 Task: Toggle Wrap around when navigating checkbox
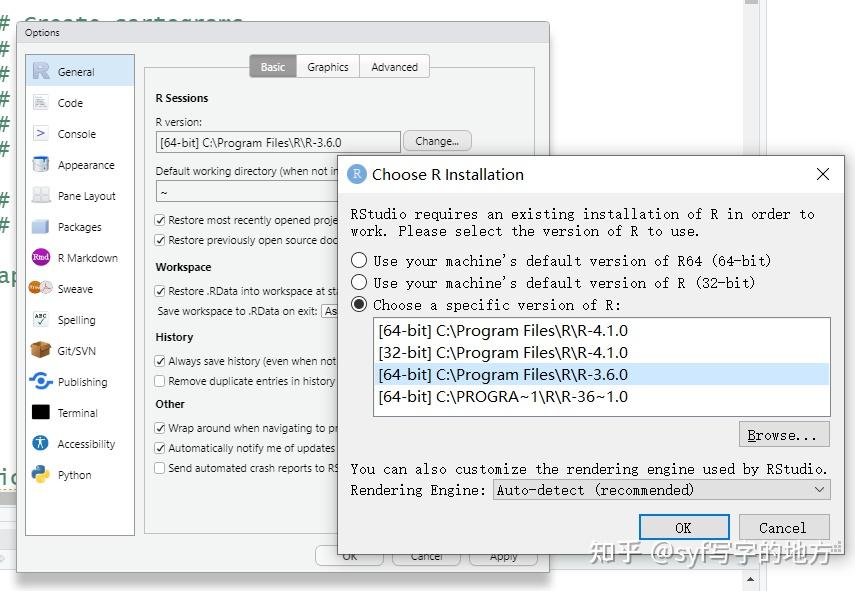point(160,428)
